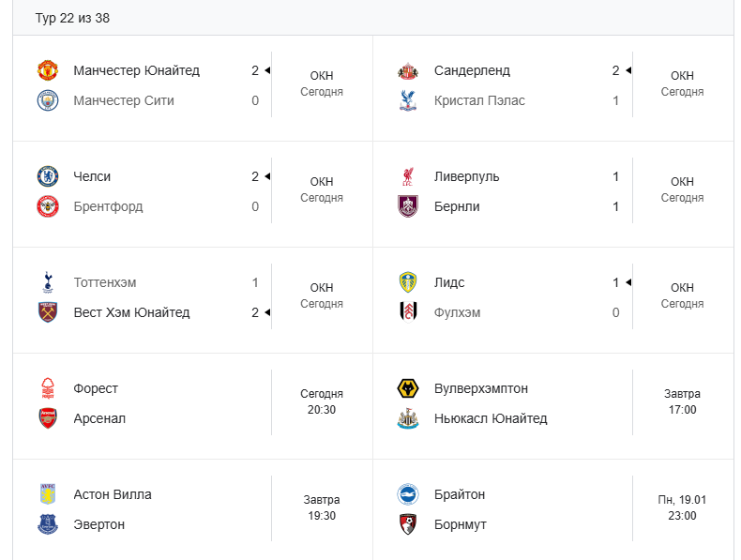The height and width of the screenshot is (560, 741).
Task: Click the Arsenal cannon crest
Action: pyautogui.click(x=48, y=418)
